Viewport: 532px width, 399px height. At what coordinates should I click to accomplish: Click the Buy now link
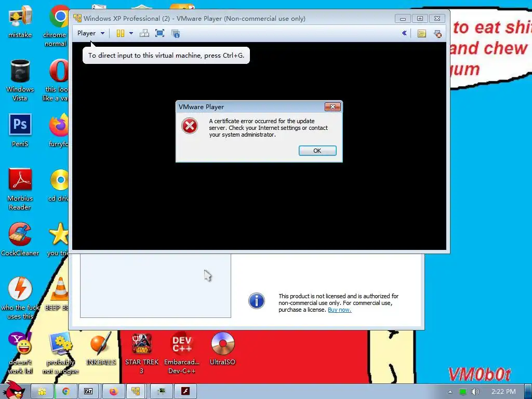pos(339,310)
